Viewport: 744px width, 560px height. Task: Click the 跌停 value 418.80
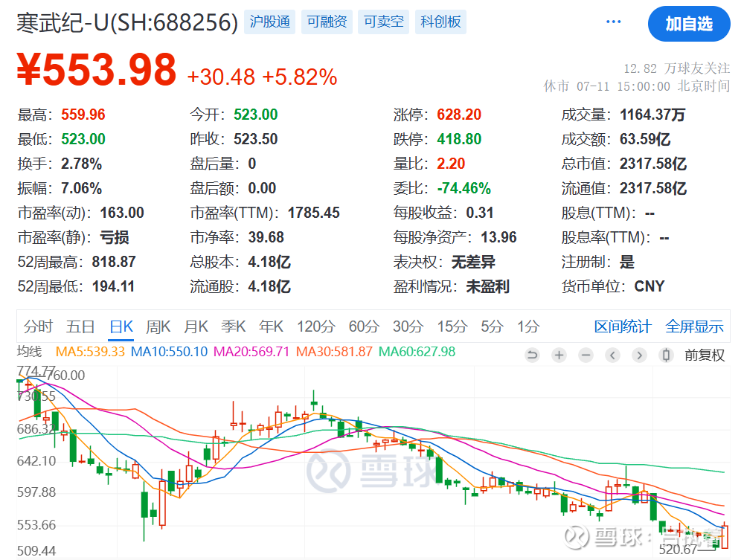click(459, 139)
